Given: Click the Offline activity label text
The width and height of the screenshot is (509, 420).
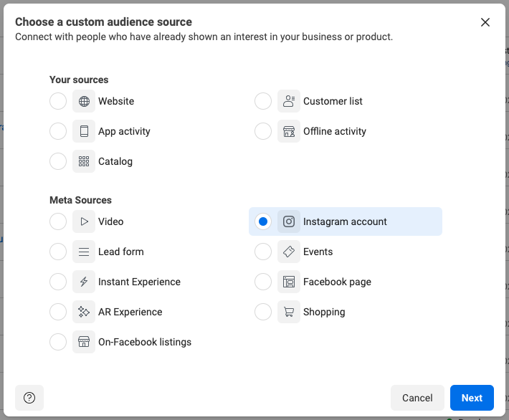Looking at the screenshot, I should [335, 131].
